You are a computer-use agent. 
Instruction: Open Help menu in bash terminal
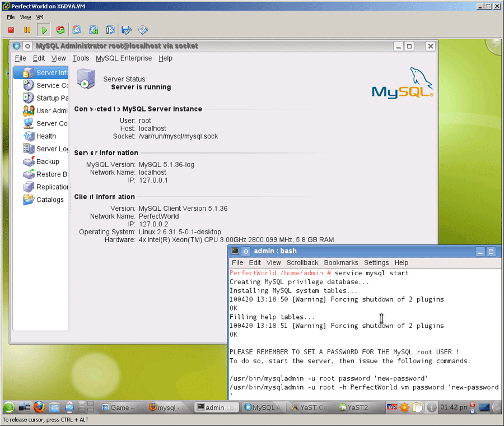point(402,262)
